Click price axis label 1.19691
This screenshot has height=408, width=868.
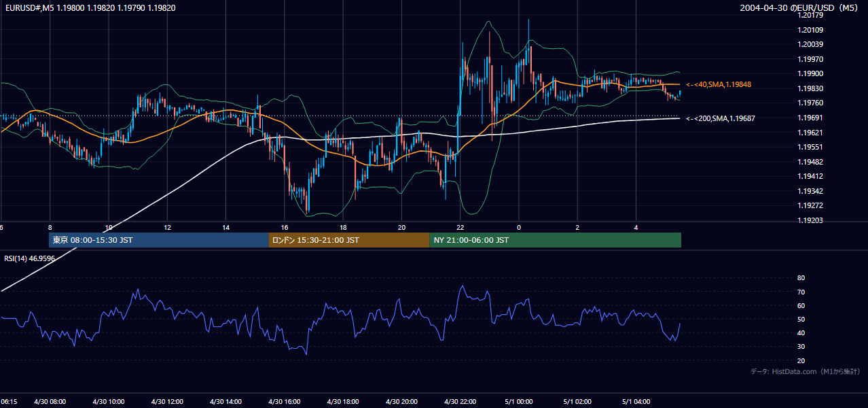[x=811, y=118]
